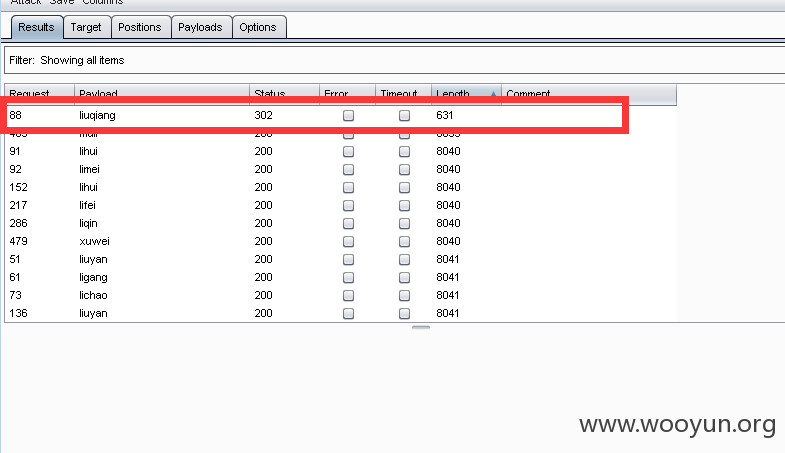Select the ligang payload cell
Viewport: 785px width, 453px height.
tap(94, 277)
